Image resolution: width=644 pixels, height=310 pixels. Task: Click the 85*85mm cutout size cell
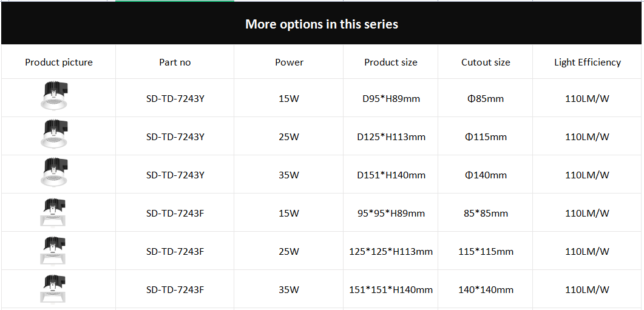tap(486, 213)
